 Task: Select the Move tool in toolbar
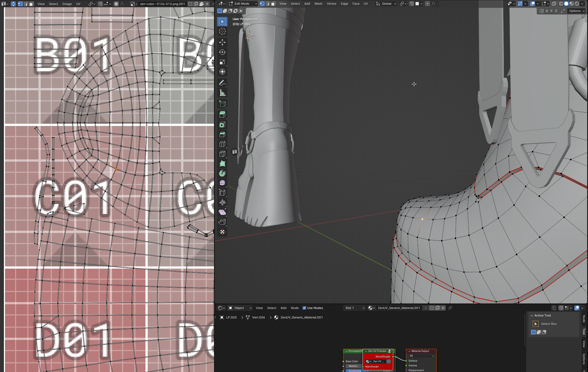pyautogui.click(x=222, y=42)
